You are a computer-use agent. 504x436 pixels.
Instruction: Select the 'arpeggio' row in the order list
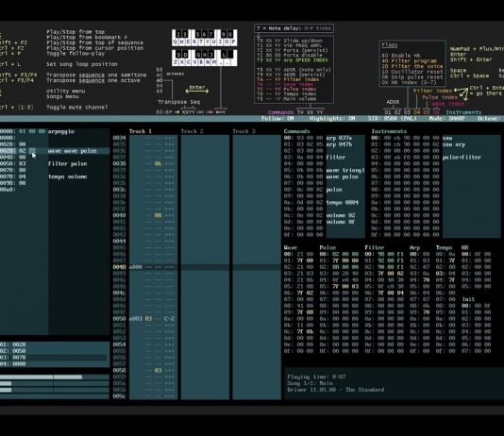[x=55, y=131]
